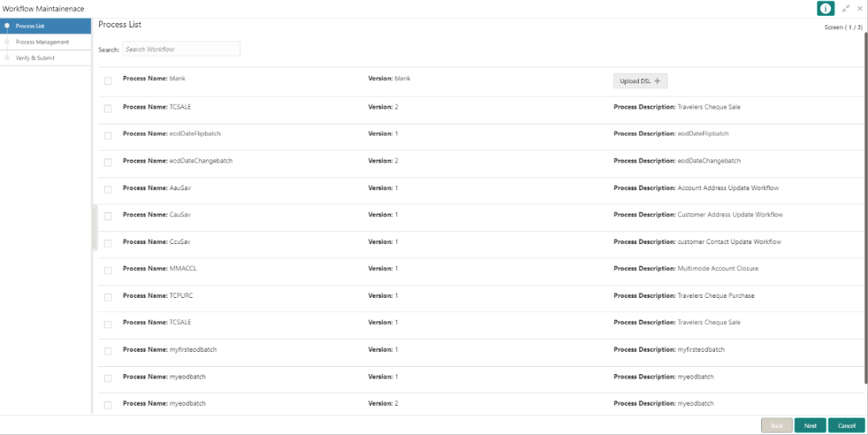868x435 pixels.
Task: Click the plus icon on Upload DSL
Action: (x=658, y=81)
